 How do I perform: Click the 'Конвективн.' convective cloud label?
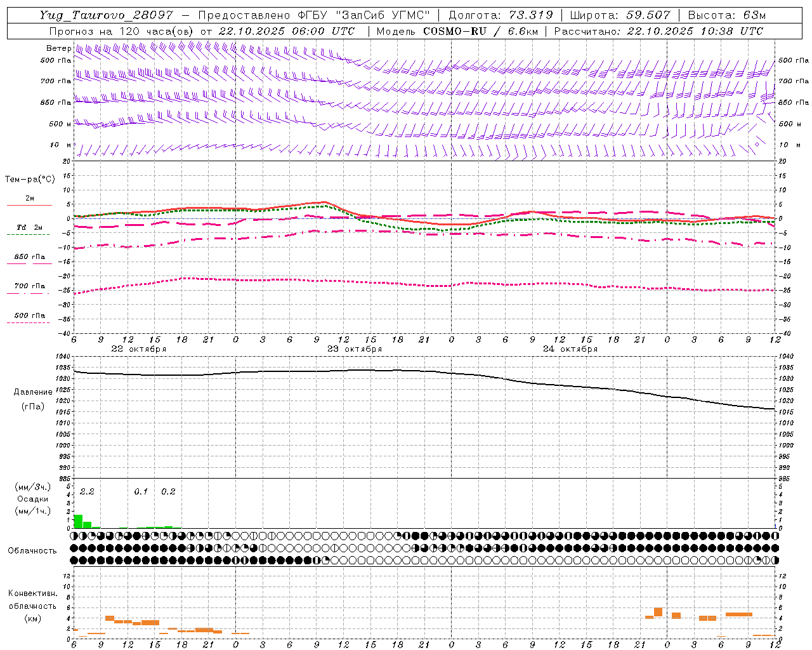pos(33,594)
